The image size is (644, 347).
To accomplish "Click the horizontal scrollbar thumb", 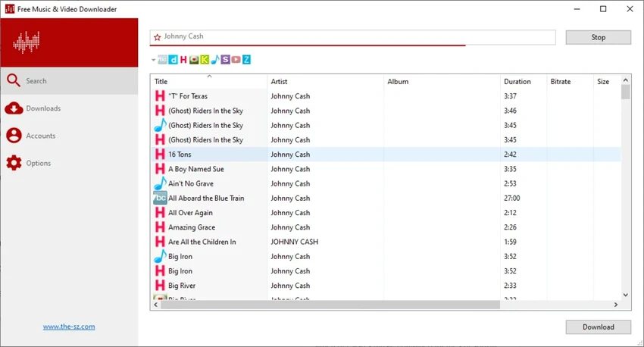I will click(330, 305).
